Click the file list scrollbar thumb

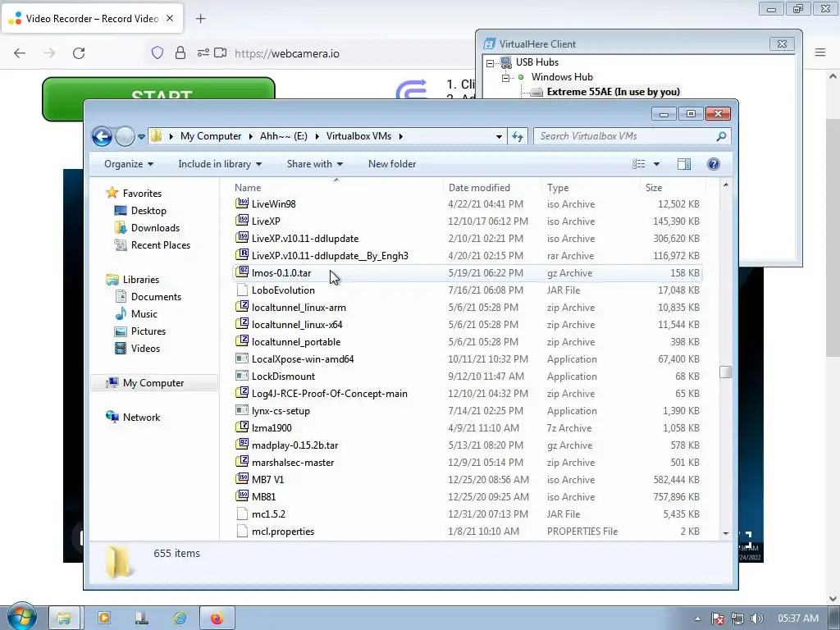tap(726, 372)
